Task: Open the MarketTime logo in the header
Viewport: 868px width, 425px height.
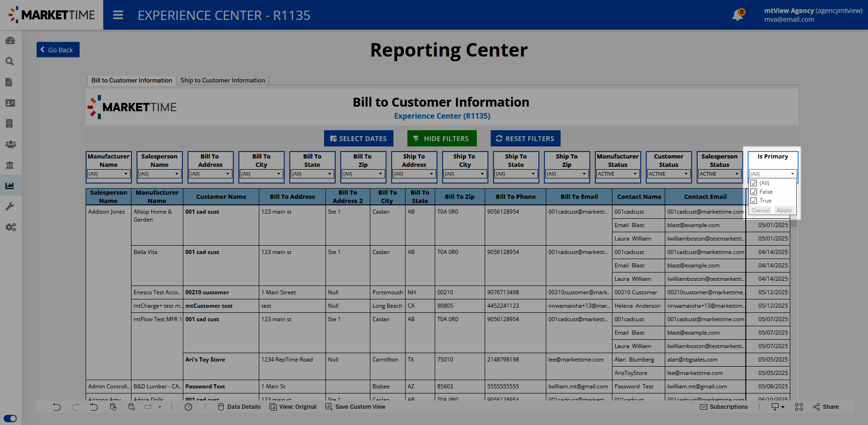Action: 51,15
